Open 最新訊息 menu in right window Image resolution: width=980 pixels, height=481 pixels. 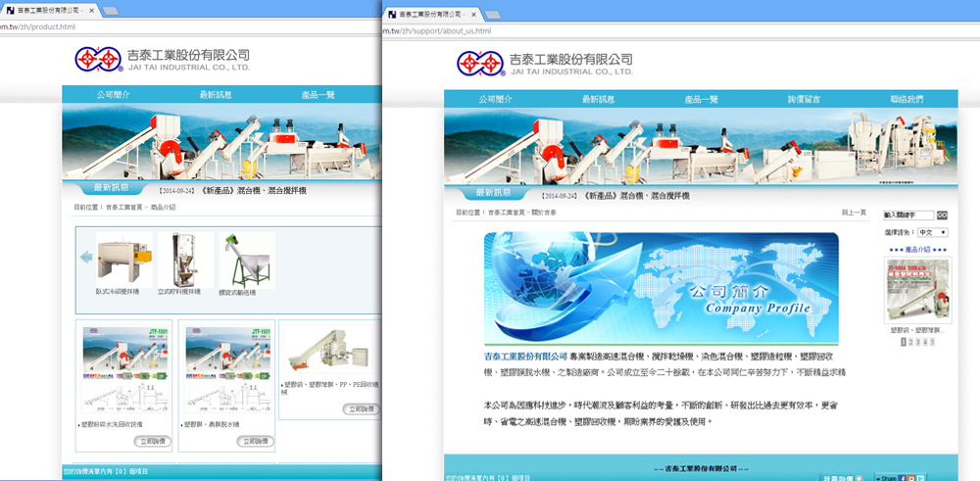click(x=598, y=99)
